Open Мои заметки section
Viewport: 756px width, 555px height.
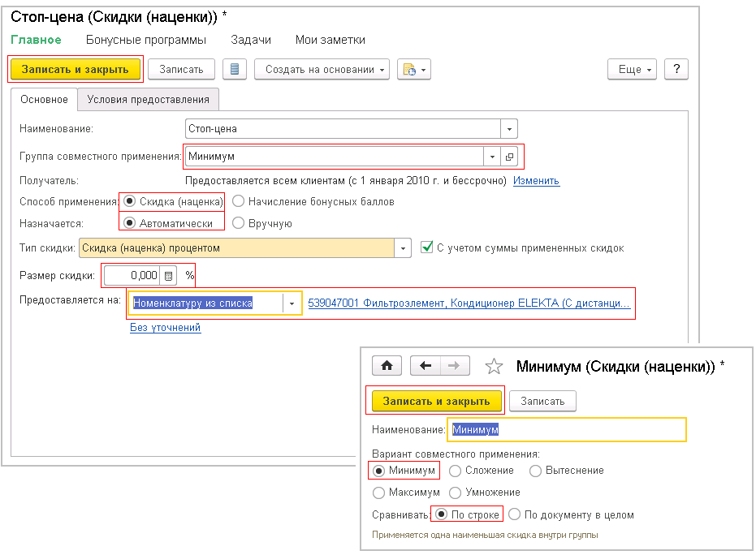click(x=330, y=40)
